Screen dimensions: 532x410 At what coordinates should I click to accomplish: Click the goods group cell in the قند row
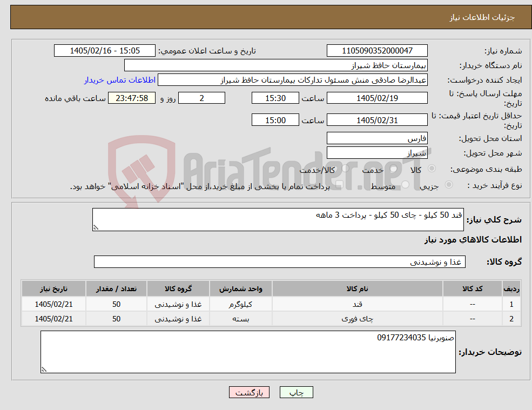click(x=178, y=304)
